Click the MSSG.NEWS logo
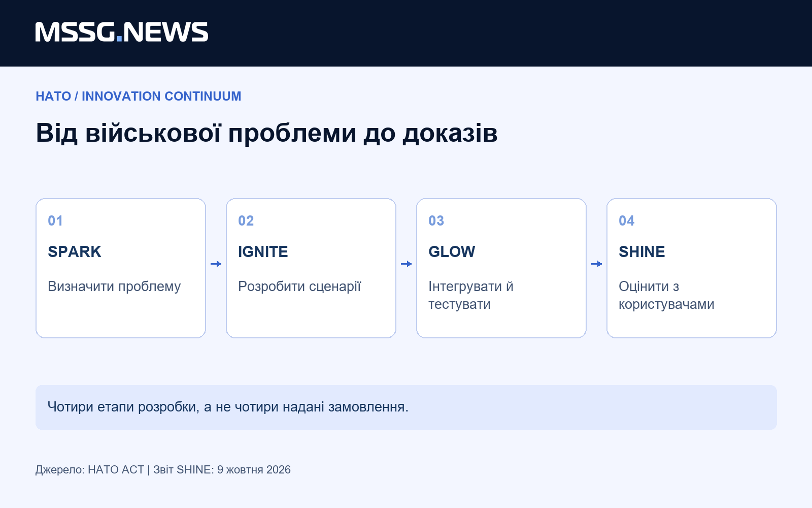This screenshot has width=812, height=508. [x=122, y=32]
